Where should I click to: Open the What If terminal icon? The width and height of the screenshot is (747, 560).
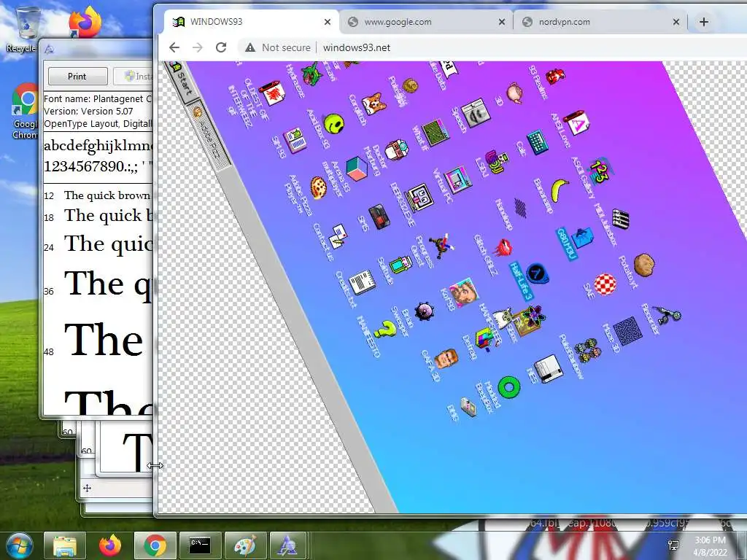click(x=436, y=131)
